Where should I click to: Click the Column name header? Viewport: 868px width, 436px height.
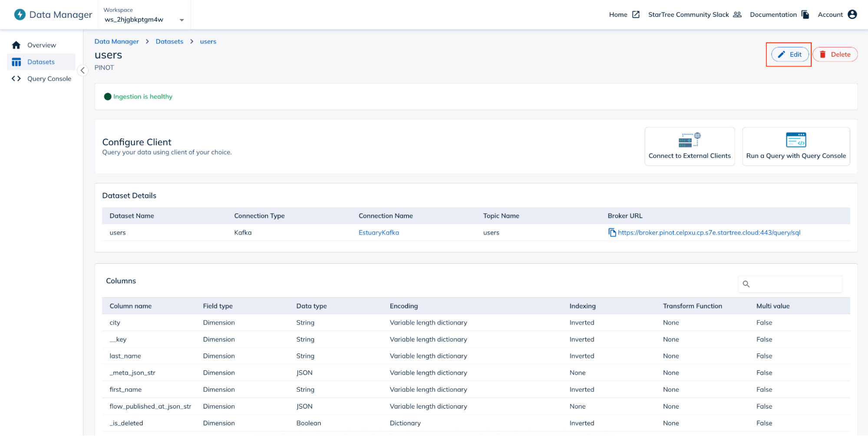[x=131, y=306]
